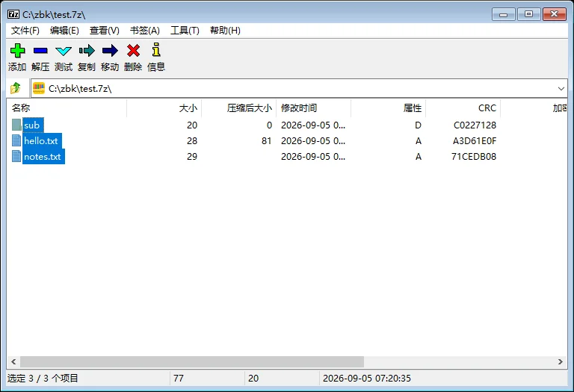The image size is (574, 392).
Task: Click the scroll left arrow
Action: [13, 361]
